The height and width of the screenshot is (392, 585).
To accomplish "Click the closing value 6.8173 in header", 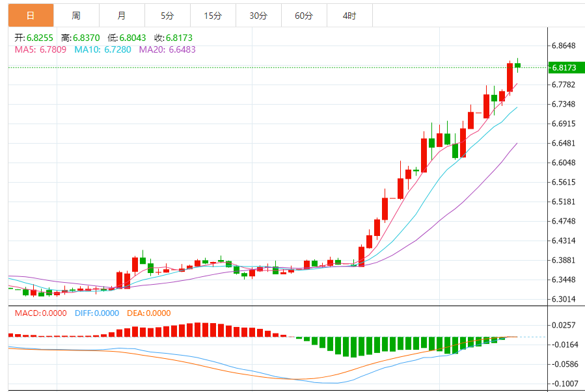I will click(x=179, y=38).
